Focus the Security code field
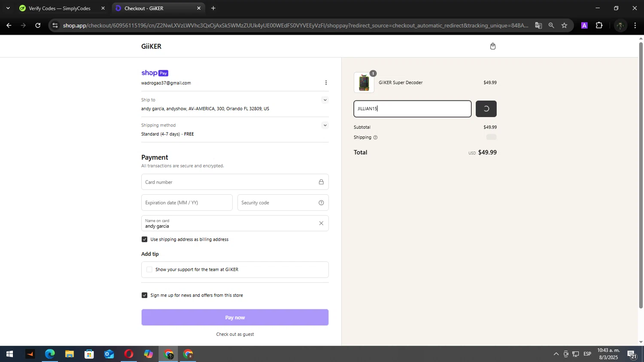The height and width of the screenshot is (362, 644). pos(283,203)
